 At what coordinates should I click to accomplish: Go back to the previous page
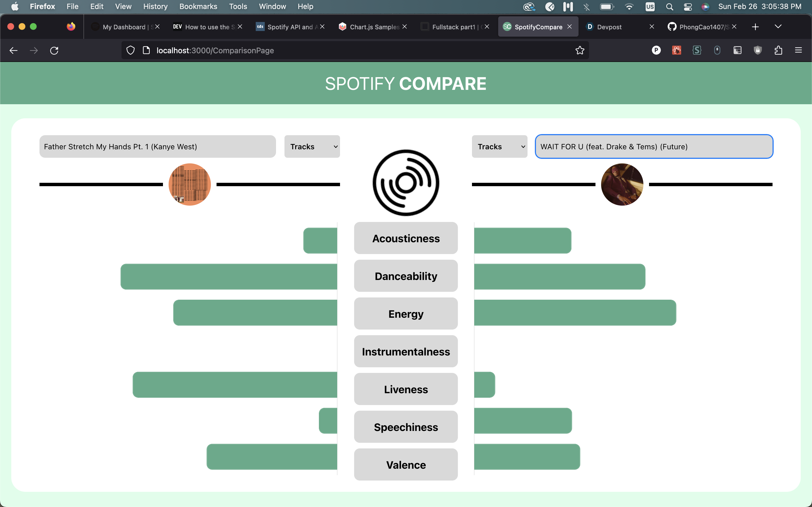(x=14, y=50)
